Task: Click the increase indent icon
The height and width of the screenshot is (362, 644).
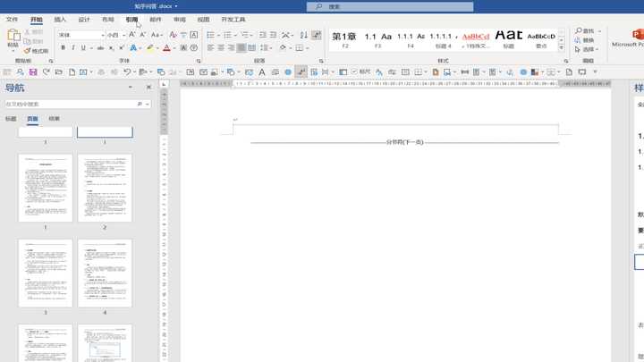Action: tap(273, 35)
